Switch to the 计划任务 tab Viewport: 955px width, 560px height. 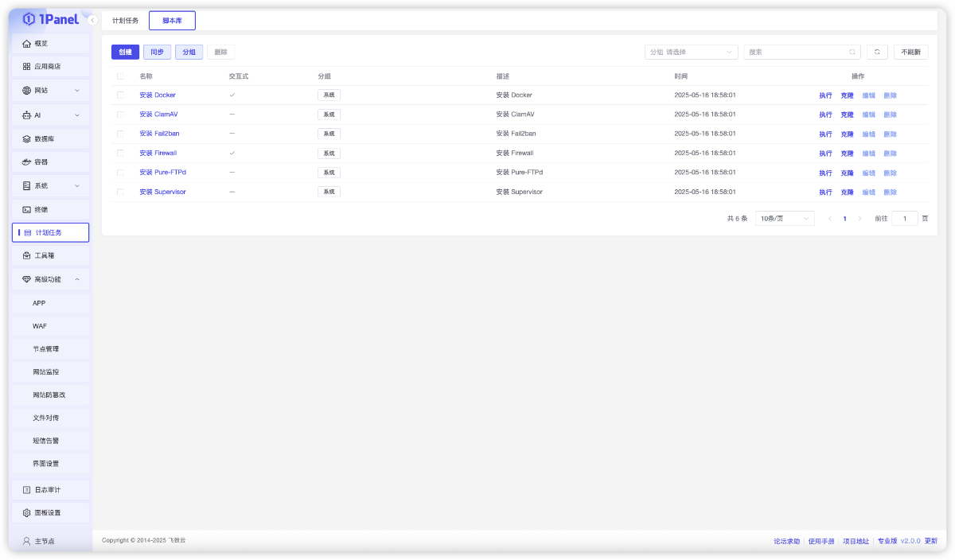(126, 20)
